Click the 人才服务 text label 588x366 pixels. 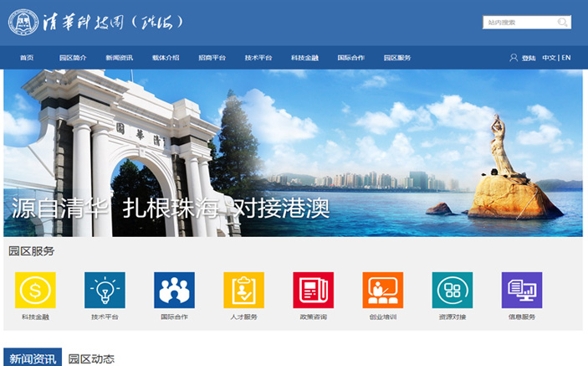point(243,317)
